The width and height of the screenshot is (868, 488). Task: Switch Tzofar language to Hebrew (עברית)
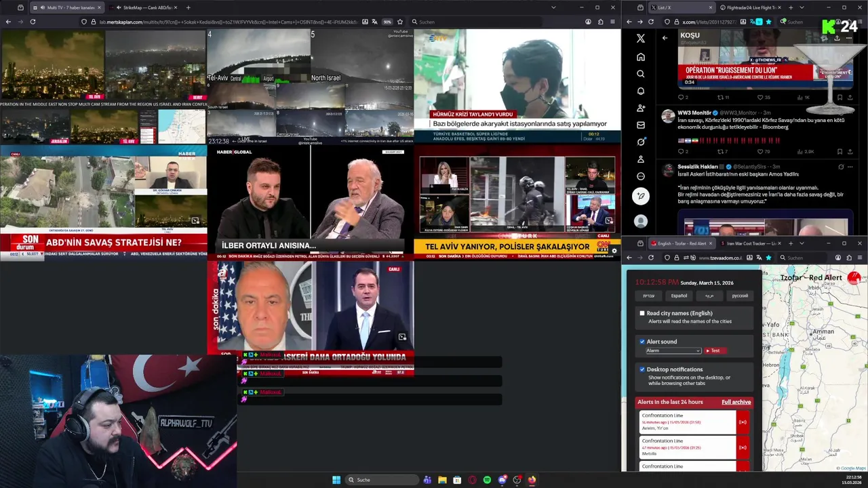click(649, 296)
